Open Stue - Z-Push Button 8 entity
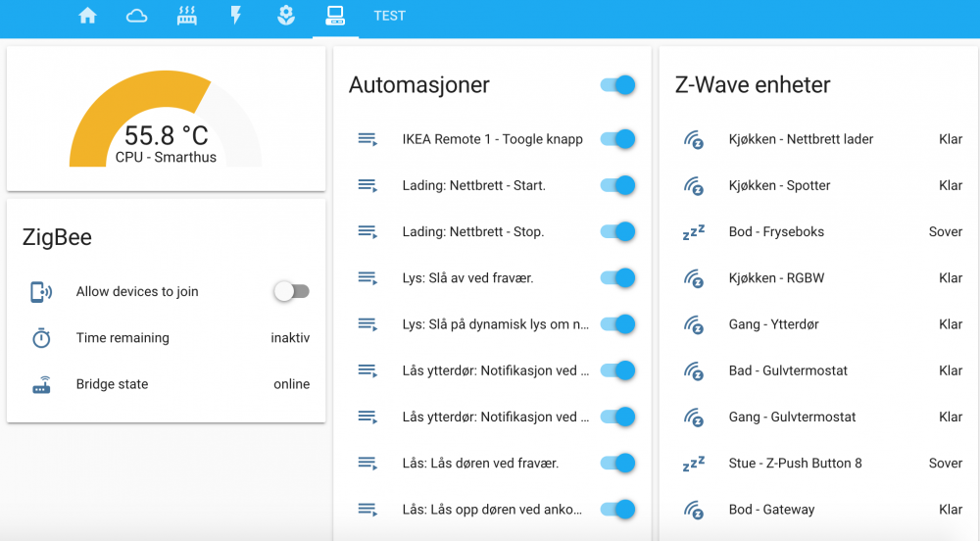The height and width of the screenshot is (541, 980). (x=795, y=464)
